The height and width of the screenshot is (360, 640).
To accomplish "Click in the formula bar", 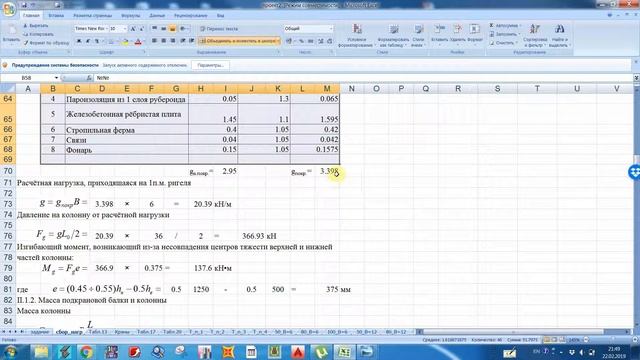I will coord(363,78).
